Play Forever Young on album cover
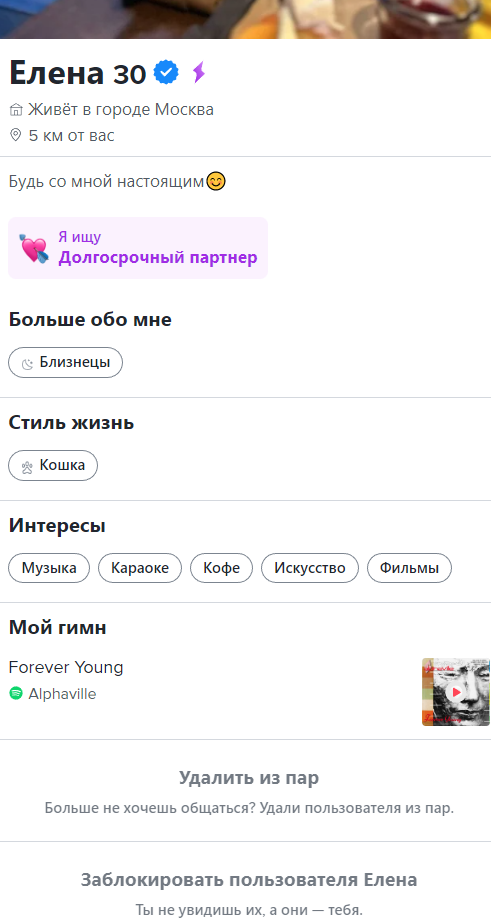 (x=456, y=692)
